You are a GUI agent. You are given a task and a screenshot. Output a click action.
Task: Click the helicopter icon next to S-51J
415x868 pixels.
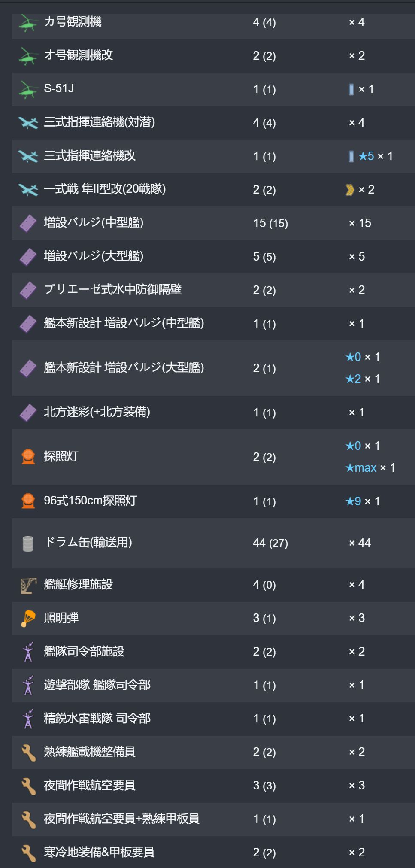28,90
